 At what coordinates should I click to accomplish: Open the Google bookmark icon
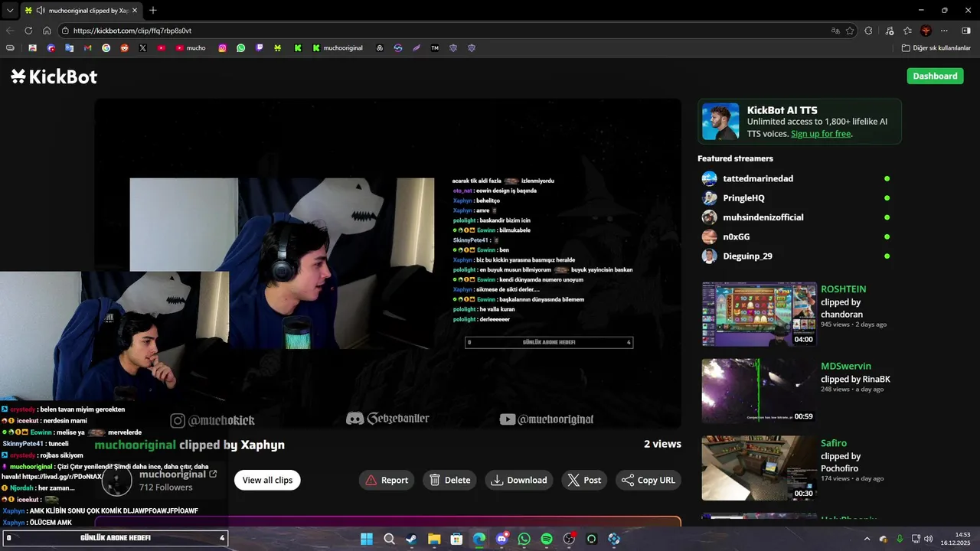pyautogui.click(x=106, y=47)
